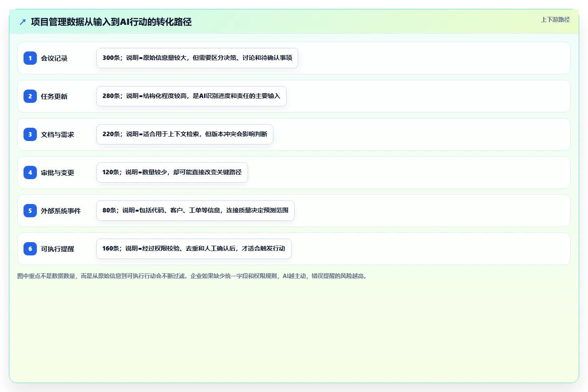Click the arrow icon beside the title
This screenshot has width=588, height=392.
[23, 22]
